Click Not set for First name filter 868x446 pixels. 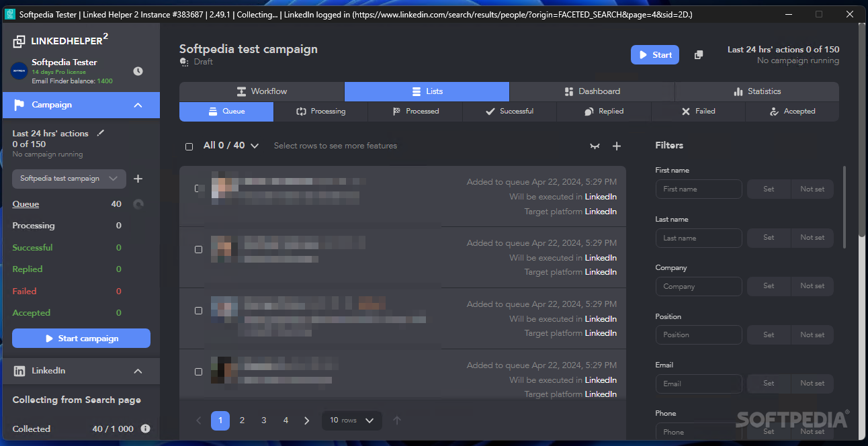coord(812,189)
